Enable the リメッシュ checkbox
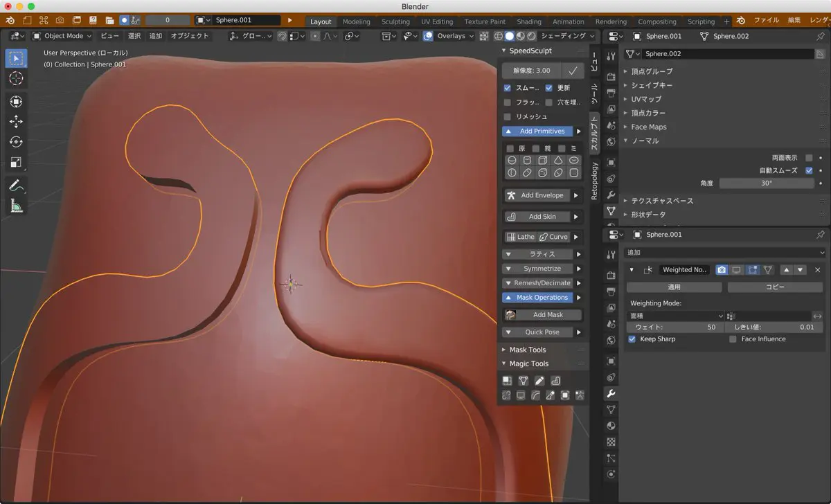The image size is (831, 504). coord(508,117)
